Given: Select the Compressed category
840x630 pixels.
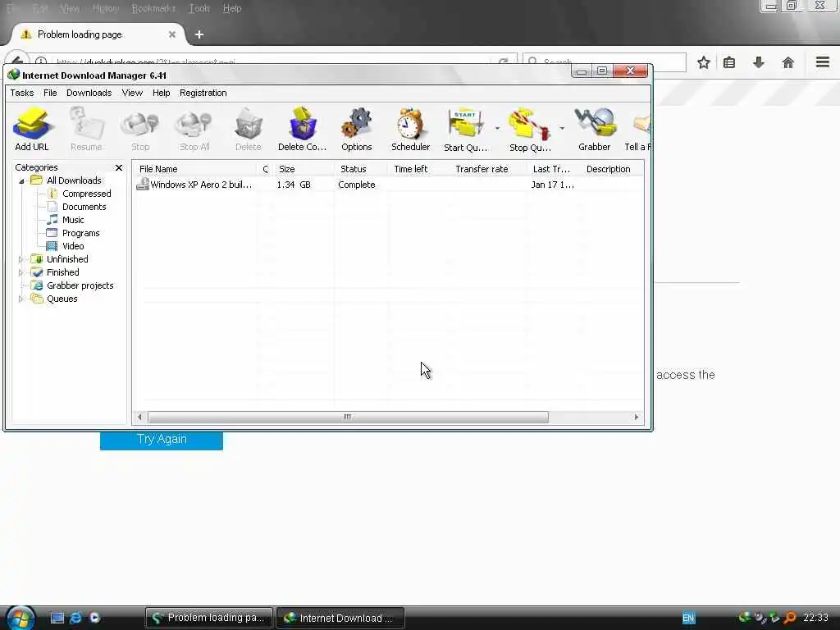Looking at the screenshot, I should 86,194.
